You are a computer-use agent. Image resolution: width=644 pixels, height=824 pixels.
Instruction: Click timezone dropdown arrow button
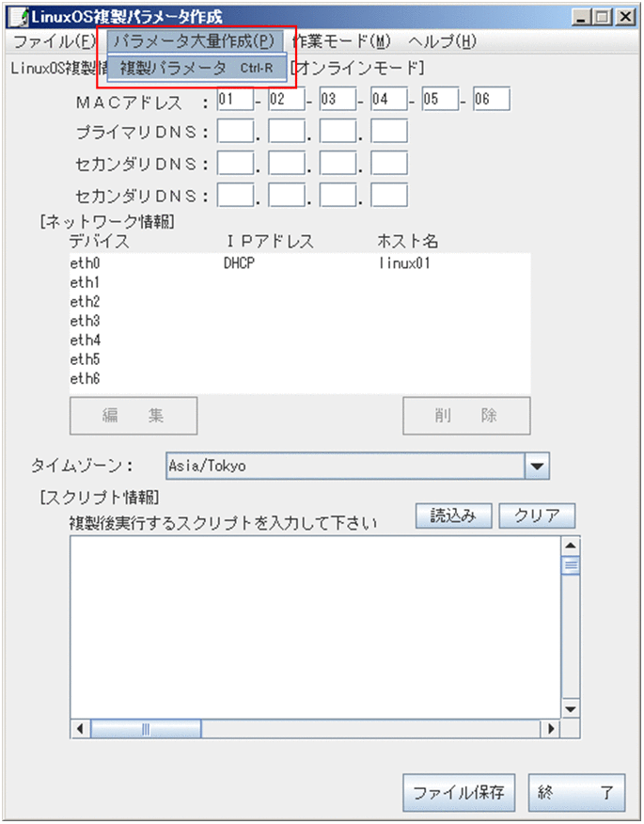point(537,466)
